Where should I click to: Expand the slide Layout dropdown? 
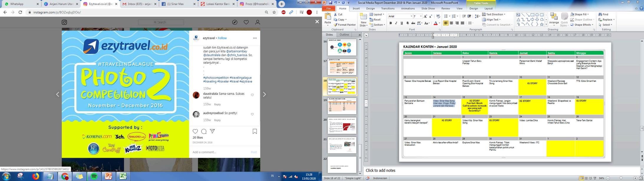click(x=377, y=14)
